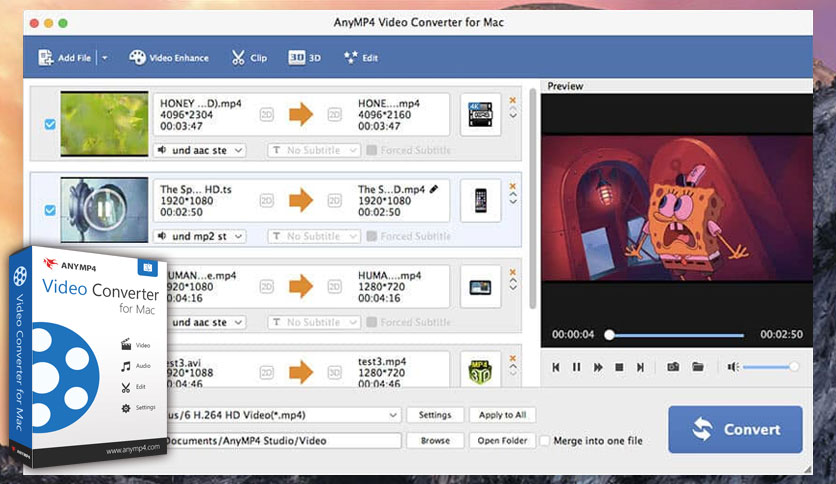Viewport: 836px width, 484px height.
Task: Pause the preview playback
Action: [576, 367]
